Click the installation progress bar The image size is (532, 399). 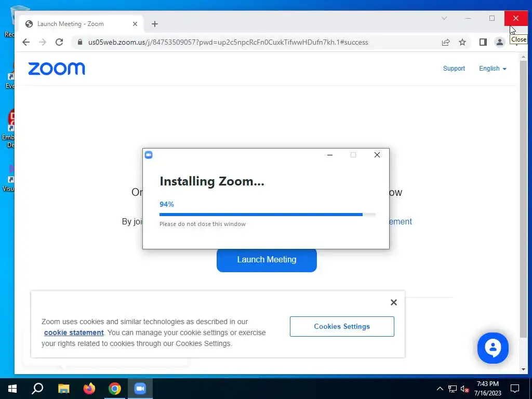pyautogui.click(x=268, y=215)
